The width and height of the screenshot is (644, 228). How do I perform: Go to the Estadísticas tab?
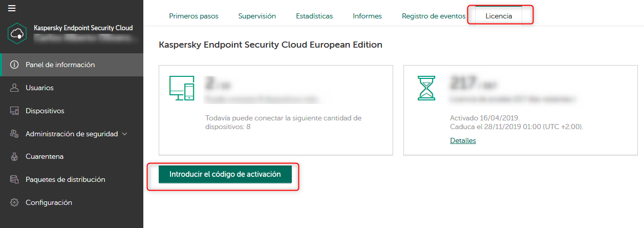pyautogui.click(x=314, y=16)
